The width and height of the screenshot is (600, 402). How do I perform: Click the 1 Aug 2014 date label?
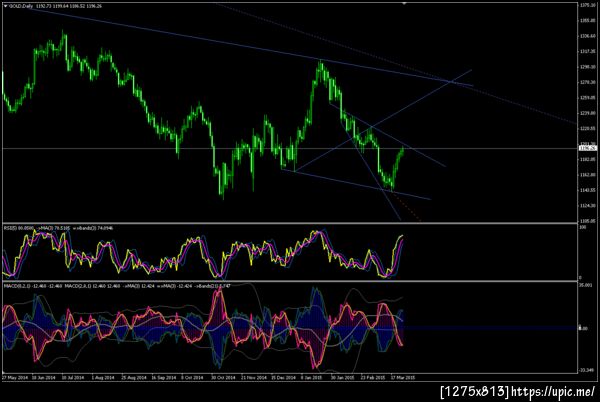point(103,378)
